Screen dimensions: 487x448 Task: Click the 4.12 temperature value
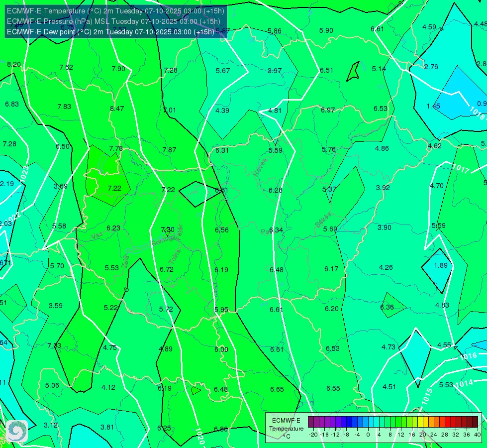click(x=108, y=387)
